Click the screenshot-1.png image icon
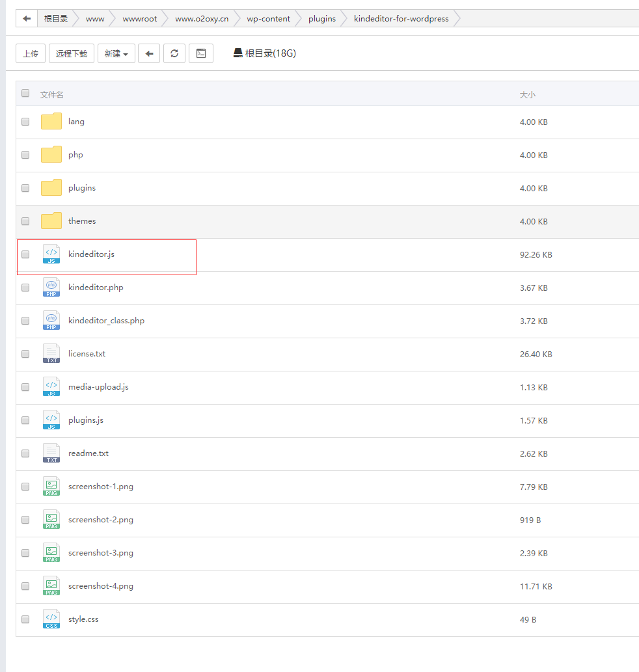This screenshot has width=639, height=672. (x=51, y=487)
